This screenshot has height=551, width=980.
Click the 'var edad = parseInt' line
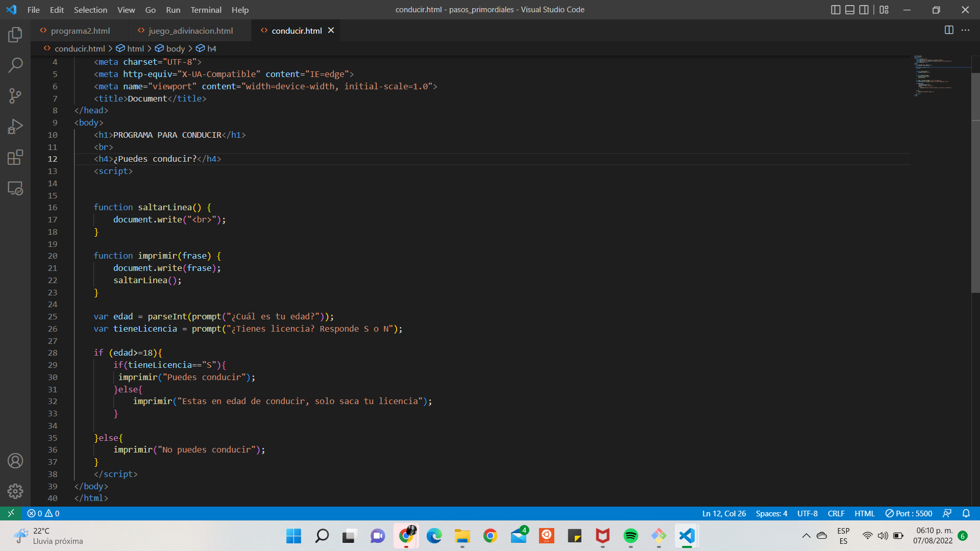pyautogui.click(x=213, y=316)
